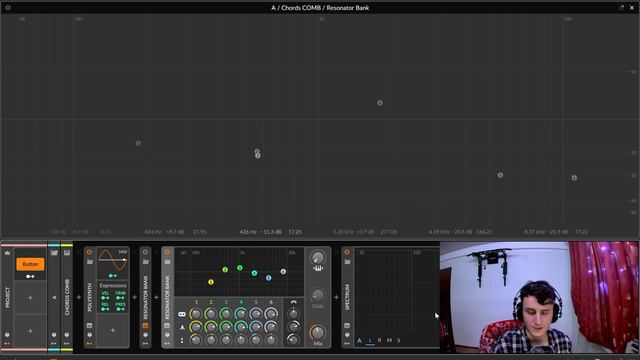Screen dimensions: 640x360
Task: Expand Polysynth device window view
Action: (89, 326)
